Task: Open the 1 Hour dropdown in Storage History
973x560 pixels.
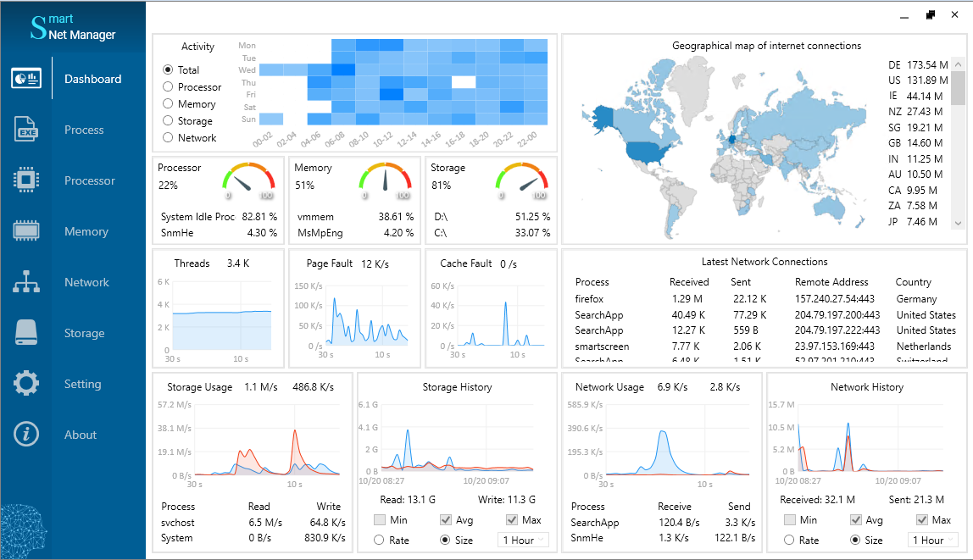Action: 523,540
